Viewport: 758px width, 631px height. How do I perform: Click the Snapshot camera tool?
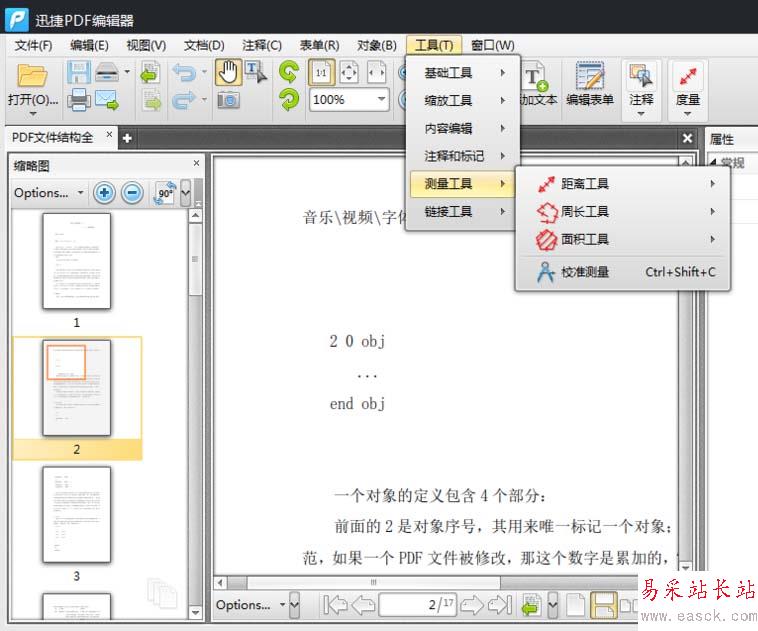tap(228, 101)
